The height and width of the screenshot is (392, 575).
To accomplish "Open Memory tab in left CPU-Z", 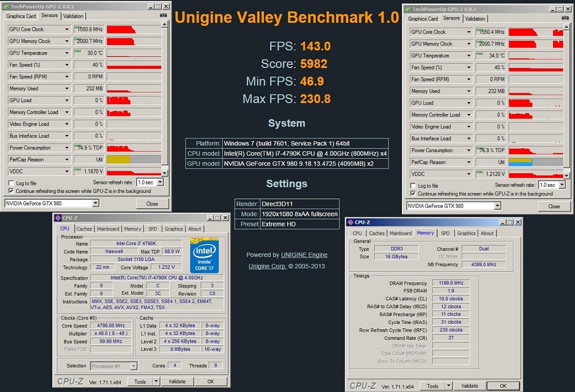I will click(x=132, y=229).
